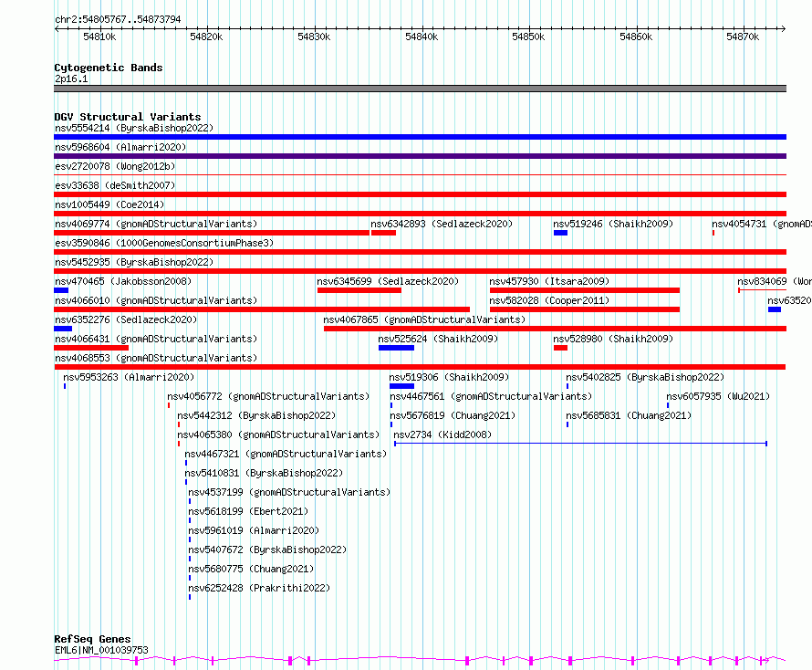Click the nsv4067865 gnomAD label
This screenshot has height=670, width=812.
click(424, 319)
